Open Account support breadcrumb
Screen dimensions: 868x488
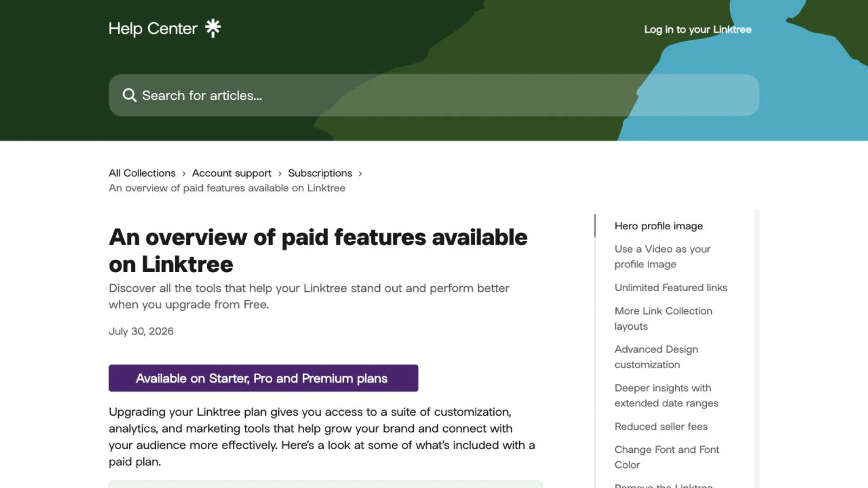click(232, 173)
